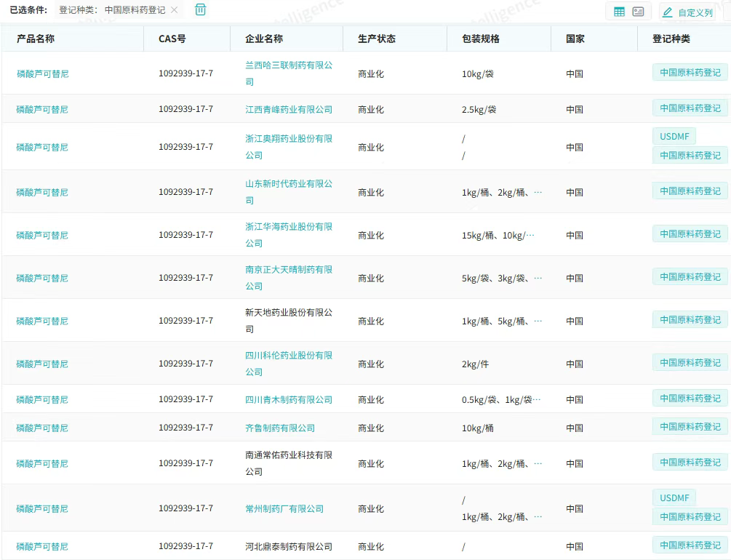Open 自定义列 column customization
Viewport: 731px width, 560px height.
pyautogui.click(x=687, y=12)
